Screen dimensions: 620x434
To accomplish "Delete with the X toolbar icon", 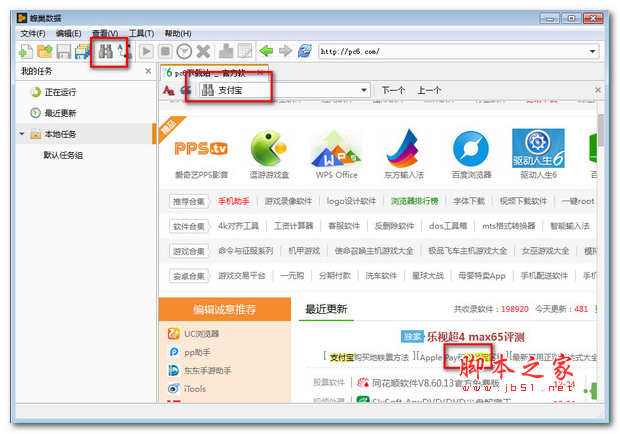I will point(203,51).
